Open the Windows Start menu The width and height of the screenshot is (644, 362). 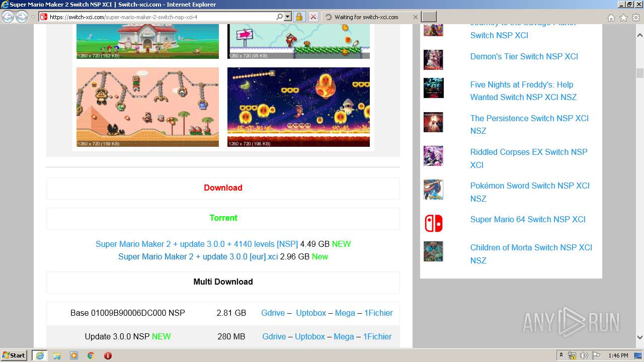(14, 355)
